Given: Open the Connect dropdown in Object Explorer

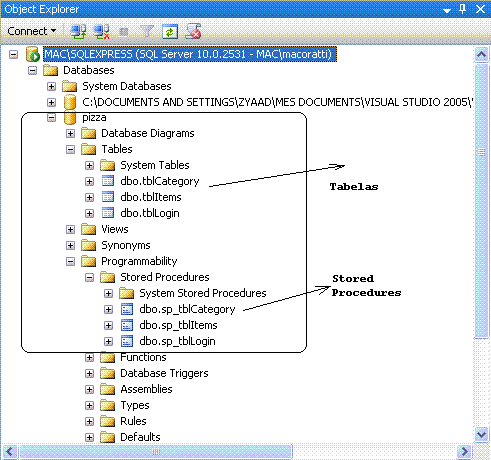Looking at the screenshot, I should [x=32, y=31].
